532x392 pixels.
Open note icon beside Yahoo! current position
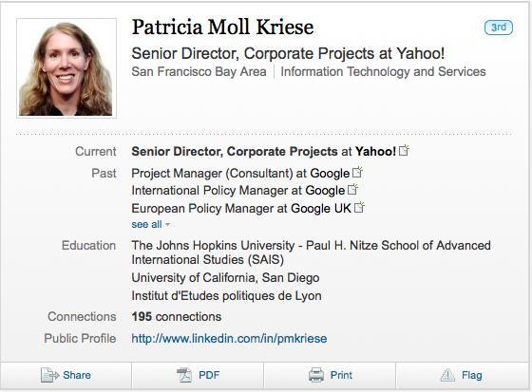coord(404,150)
